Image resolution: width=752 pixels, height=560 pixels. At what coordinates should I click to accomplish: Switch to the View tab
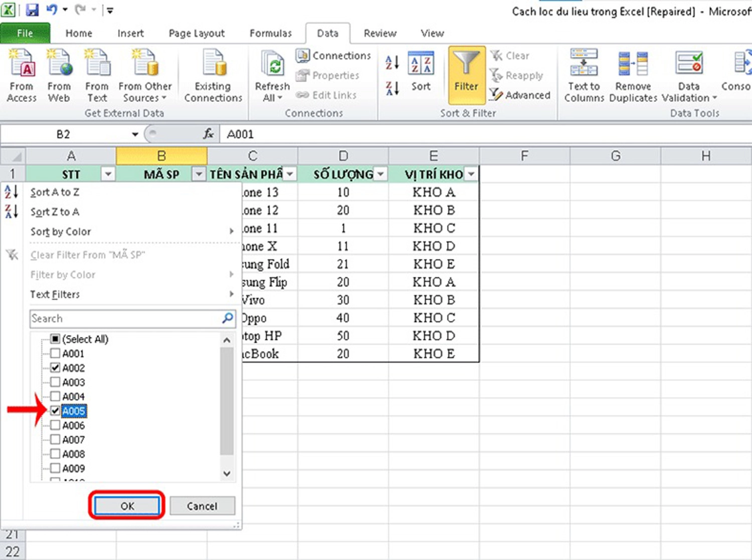[432, 33]
